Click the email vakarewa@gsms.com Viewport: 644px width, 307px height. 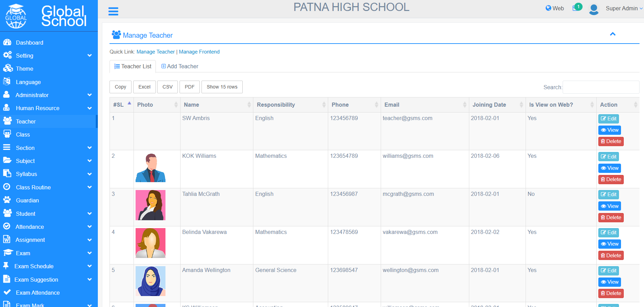coord(410,232)
